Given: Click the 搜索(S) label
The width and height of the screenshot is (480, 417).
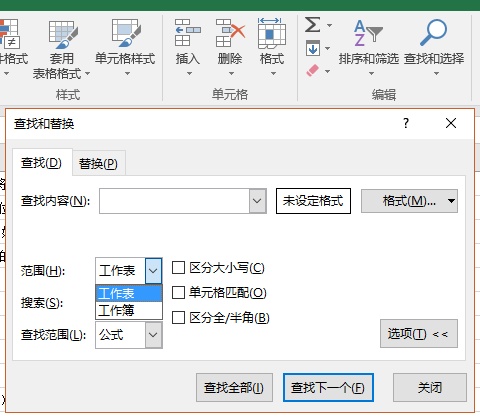Looking at the screenshot, I should pos(42,303).
